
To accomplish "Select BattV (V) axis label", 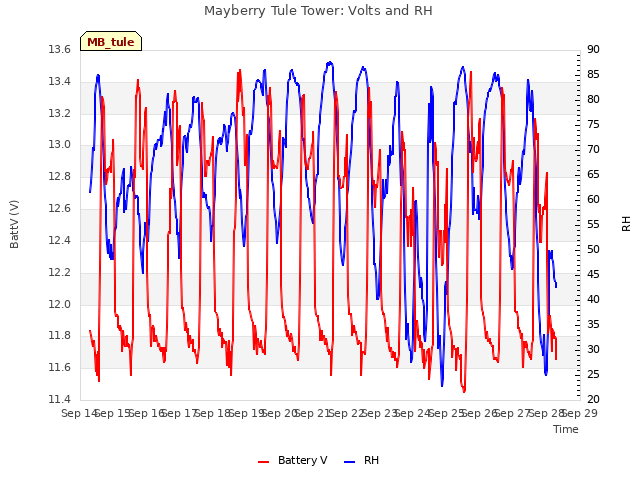I will pos(14,224).
